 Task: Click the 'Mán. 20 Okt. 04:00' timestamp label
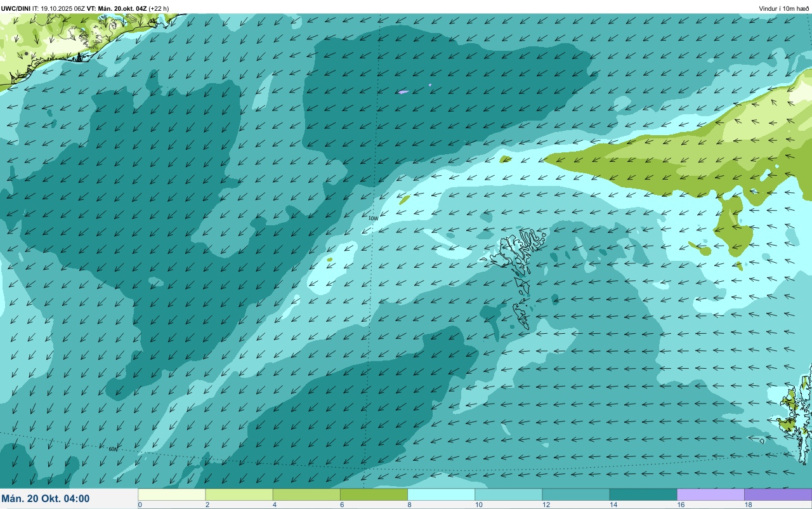[46, 499]
